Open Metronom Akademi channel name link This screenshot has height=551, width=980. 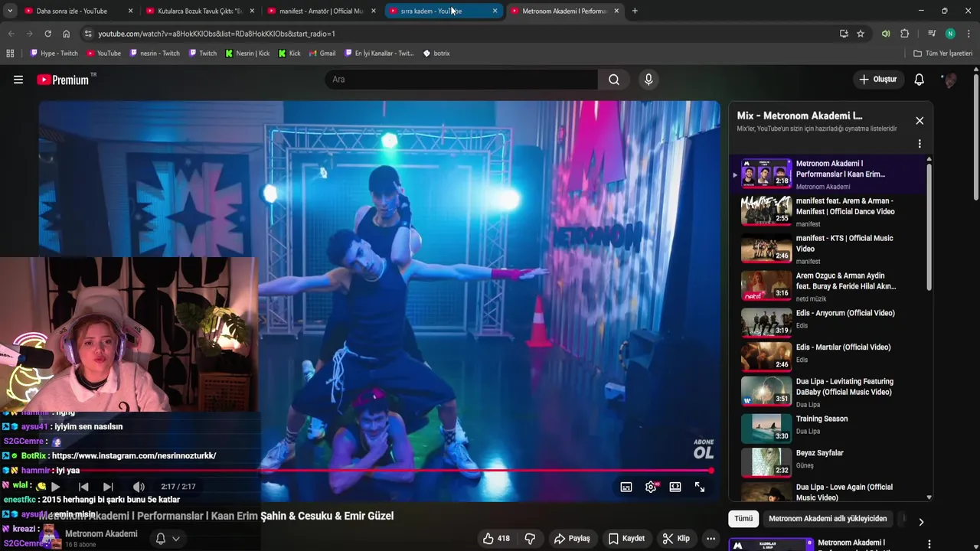coord(101,533)
